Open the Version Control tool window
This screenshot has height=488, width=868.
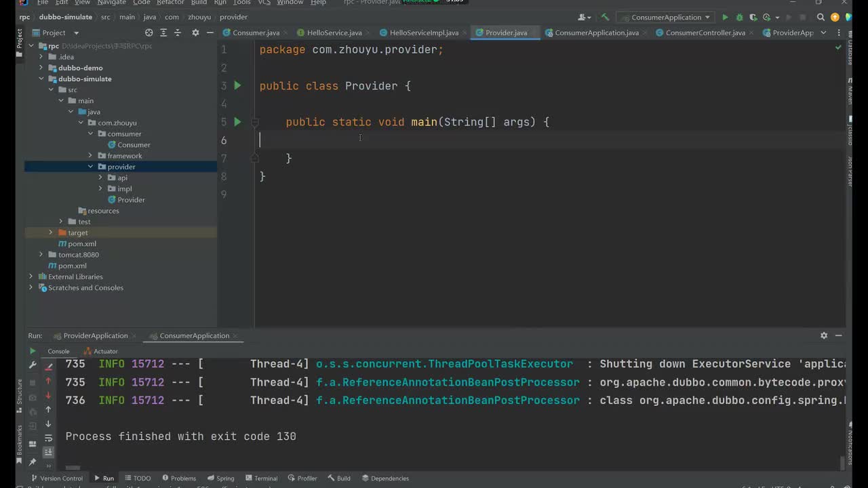[56, 478]
